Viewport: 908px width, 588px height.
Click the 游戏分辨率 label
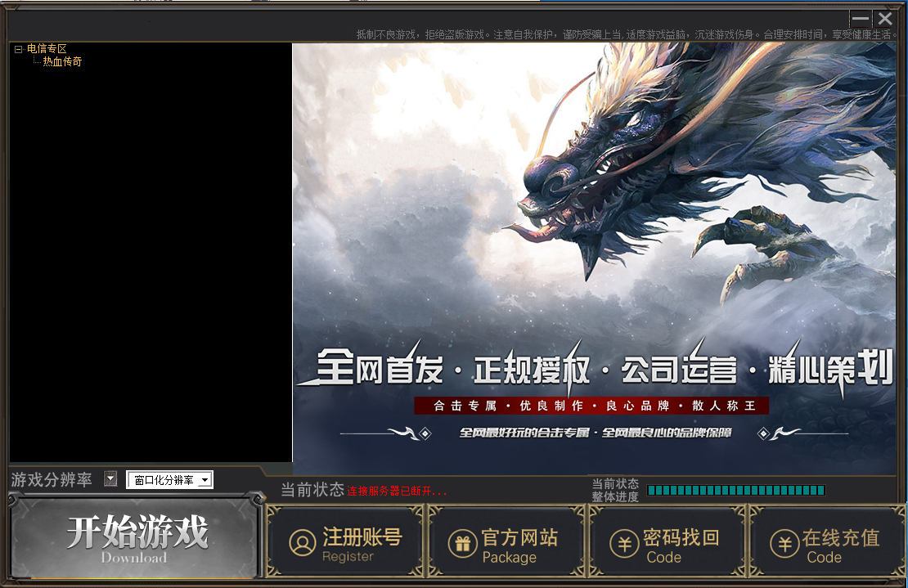(x=52, y=480)
